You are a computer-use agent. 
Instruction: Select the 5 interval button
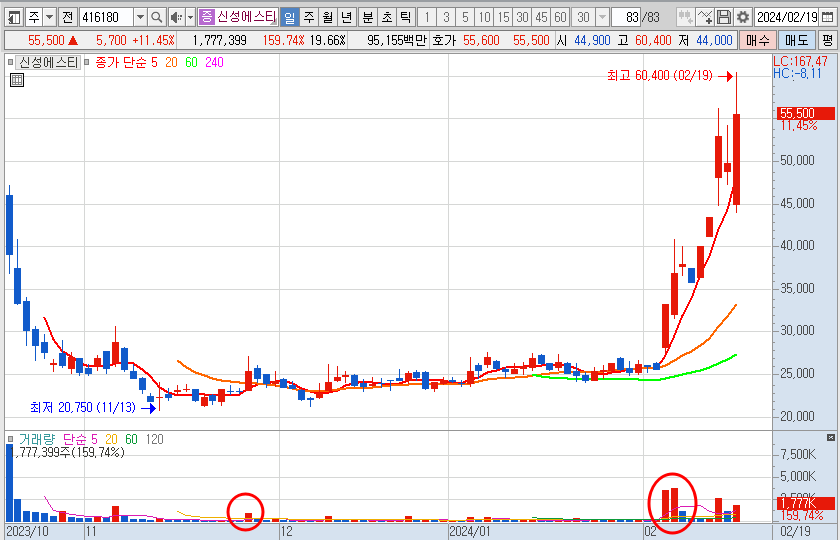click(x=465, y=18)
